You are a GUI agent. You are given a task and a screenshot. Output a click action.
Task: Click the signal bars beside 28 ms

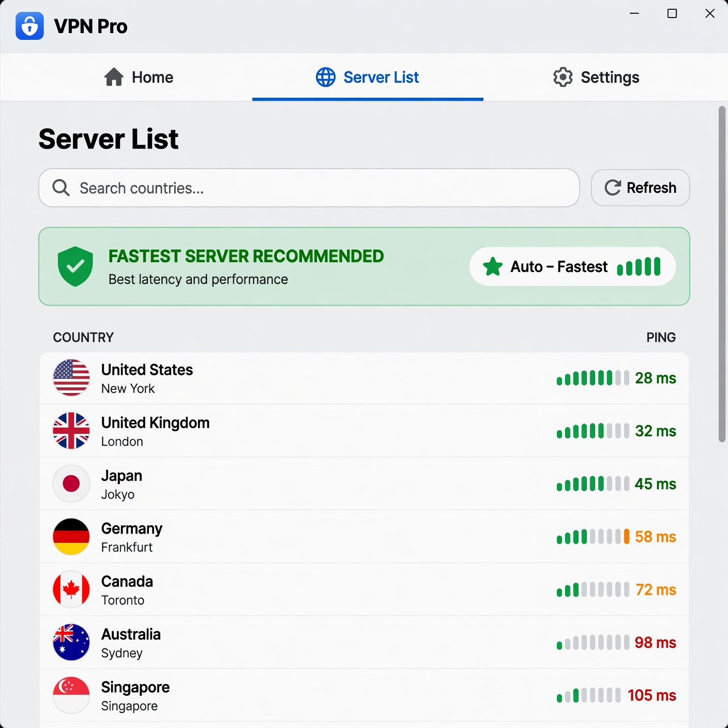(x=593, y=378)
